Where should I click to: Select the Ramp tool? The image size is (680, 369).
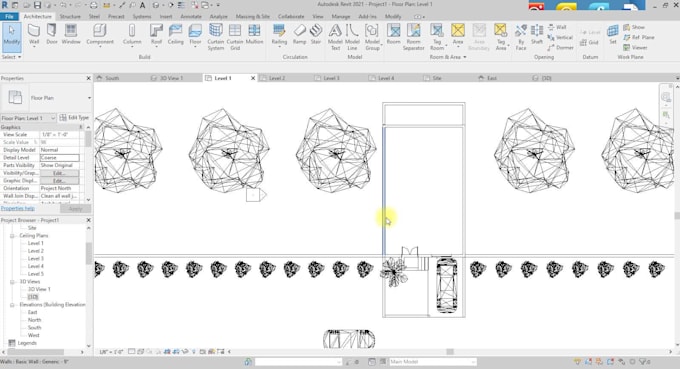click(299, 34)
